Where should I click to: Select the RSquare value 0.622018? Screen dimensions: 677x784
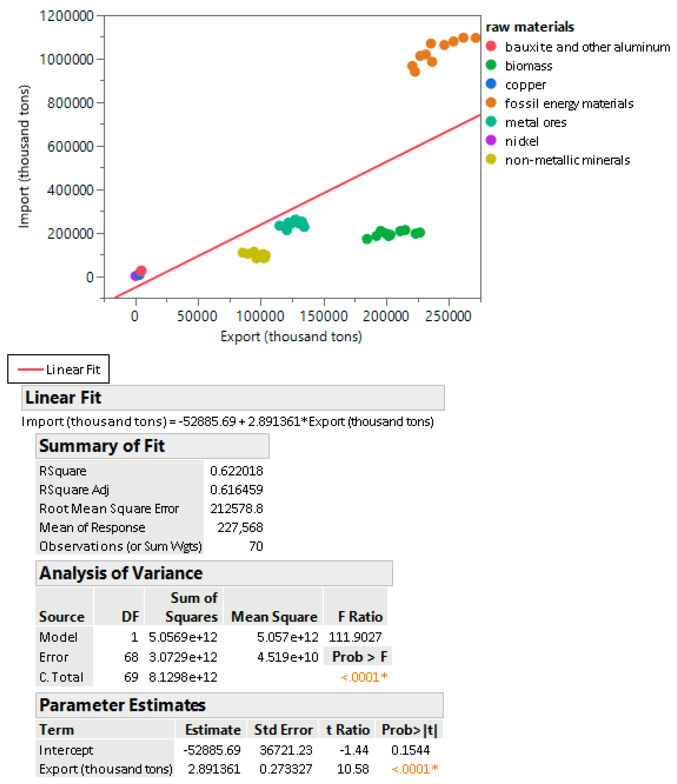[x=236, y=471]
